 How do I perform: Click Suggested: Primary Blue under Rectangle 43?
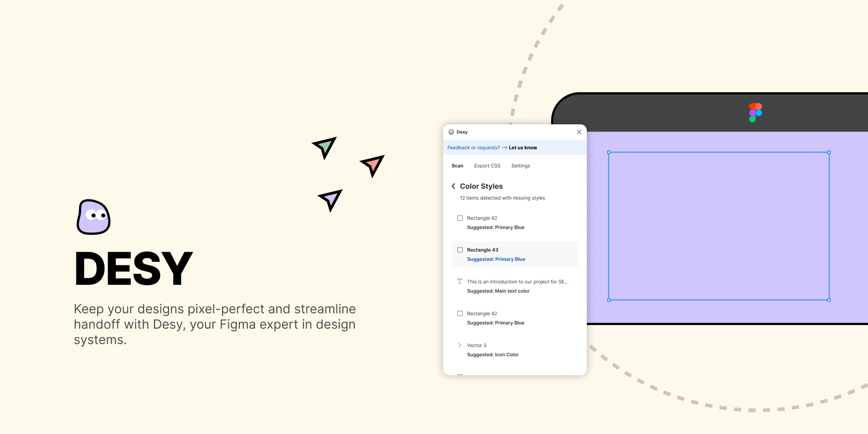tap(496, 259)
